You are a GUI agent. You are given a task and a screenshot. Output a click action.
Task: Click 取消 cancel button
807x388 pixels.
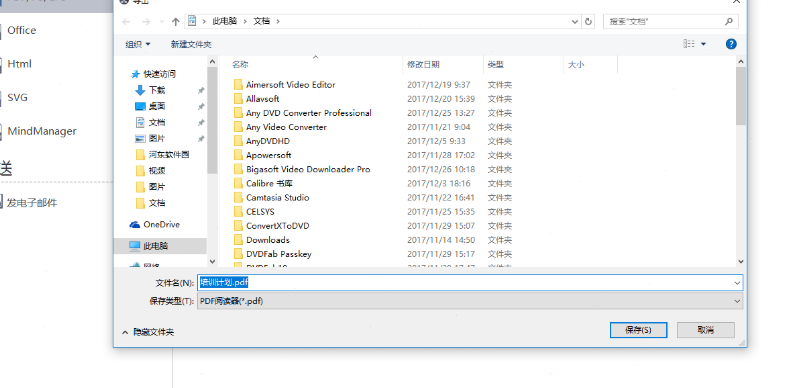click(x=706, y=330)
